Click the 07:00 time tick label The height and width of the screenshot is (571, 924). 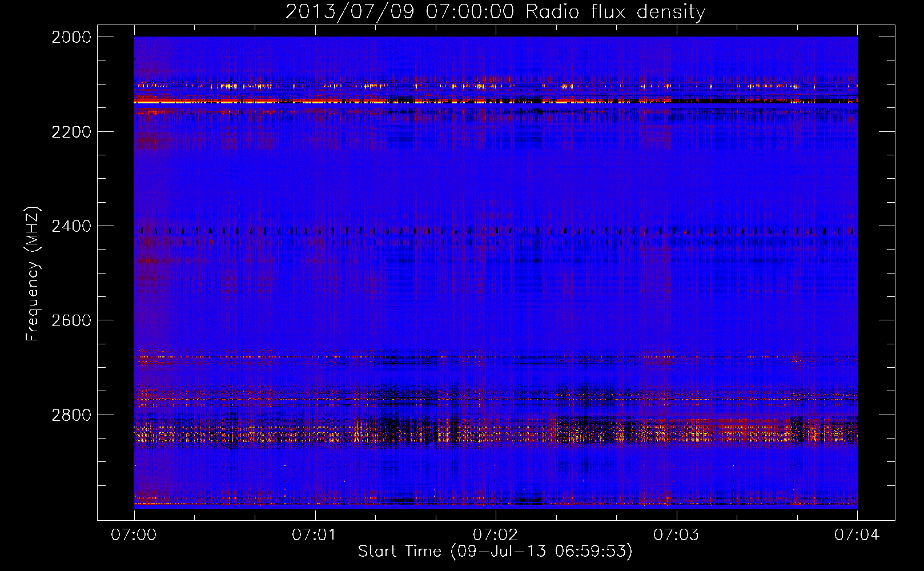(x=134, y=535)
